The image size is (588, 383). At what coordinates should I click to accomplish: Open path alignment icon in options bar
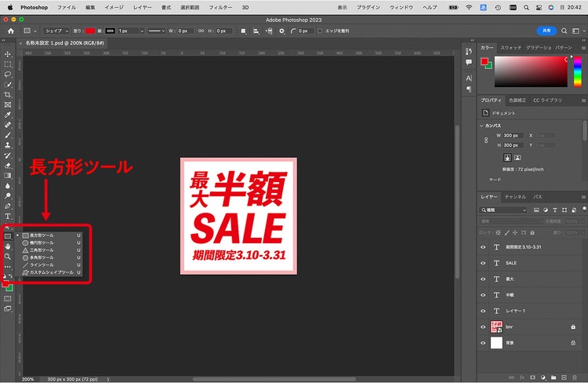coord(256,31)
